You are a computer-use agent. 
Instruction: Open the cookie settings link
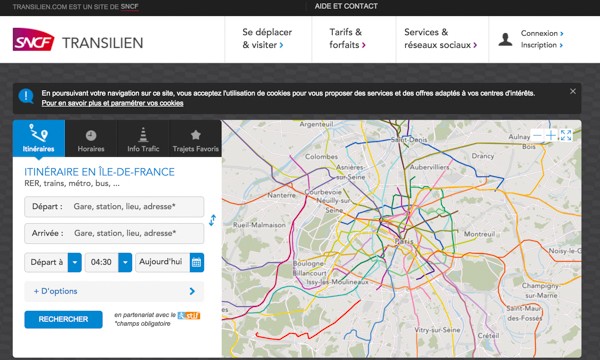[112, 103]
